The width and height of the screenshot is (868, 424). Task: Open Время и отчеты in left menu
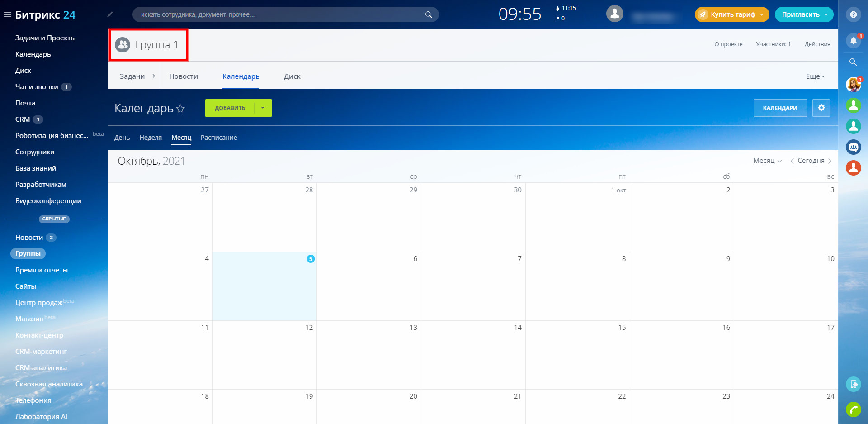(42, 270)
